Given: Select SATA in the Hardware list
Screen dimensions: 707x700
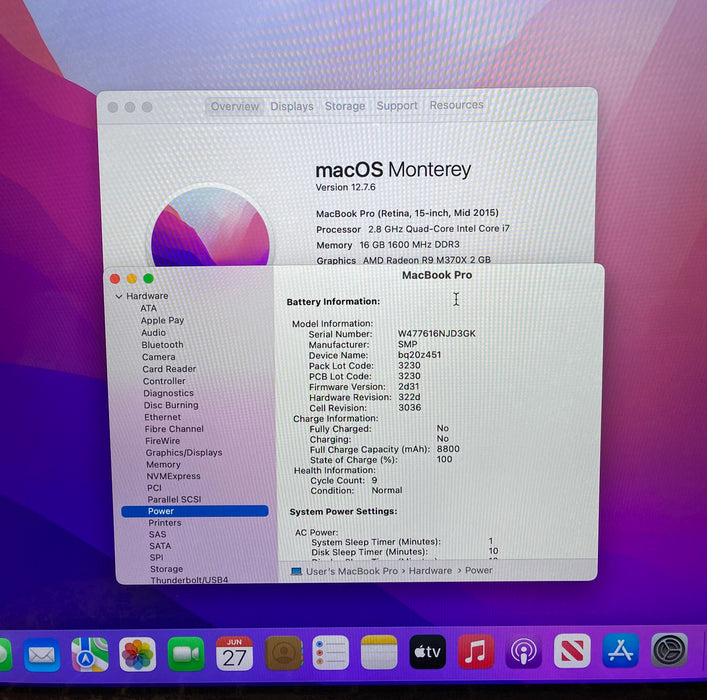Looking at the screenshot, I should click(160, 546).
